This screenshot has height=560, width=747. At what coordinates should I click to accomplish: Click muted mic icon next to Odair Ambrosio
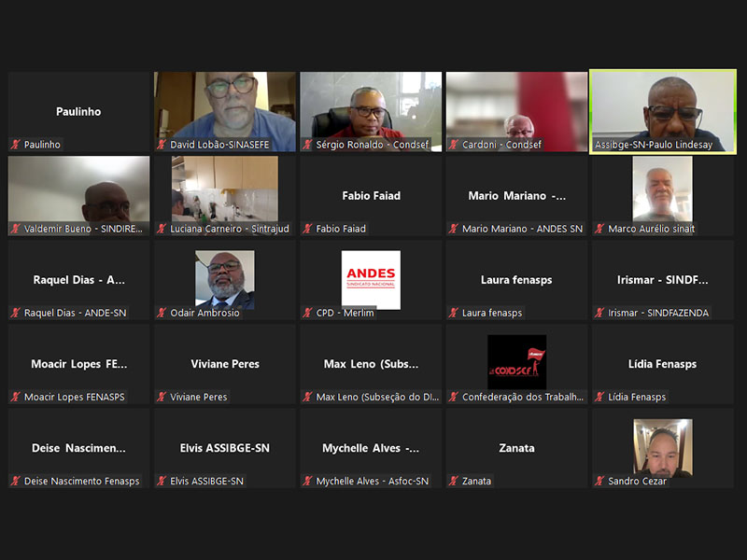pos(162,313)
